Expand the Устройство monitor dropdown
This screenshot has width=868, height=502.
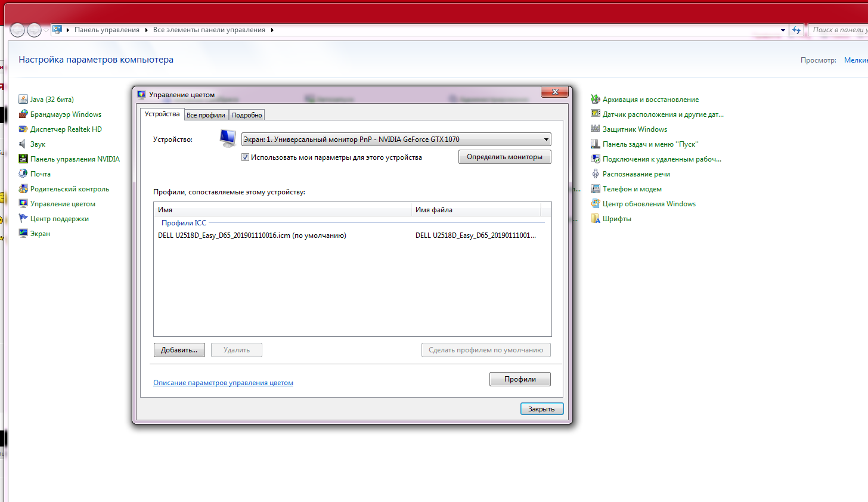click(545, 140)
